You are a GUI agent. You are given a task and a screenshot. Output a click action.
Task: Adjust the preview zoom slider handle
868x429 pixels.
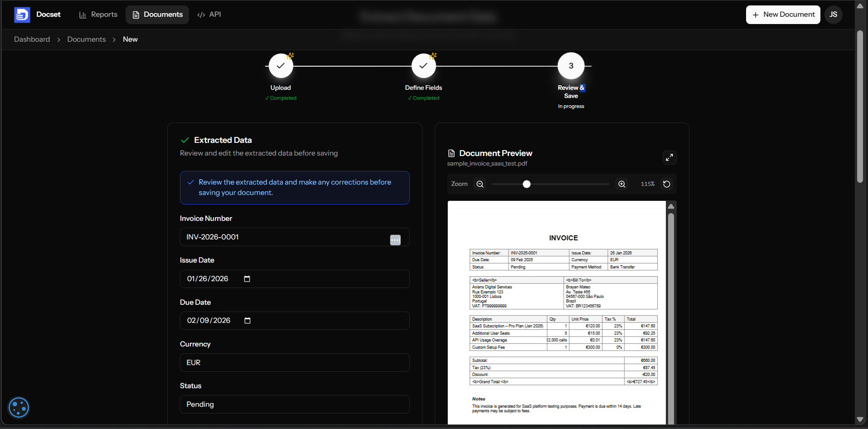(526, 184)
